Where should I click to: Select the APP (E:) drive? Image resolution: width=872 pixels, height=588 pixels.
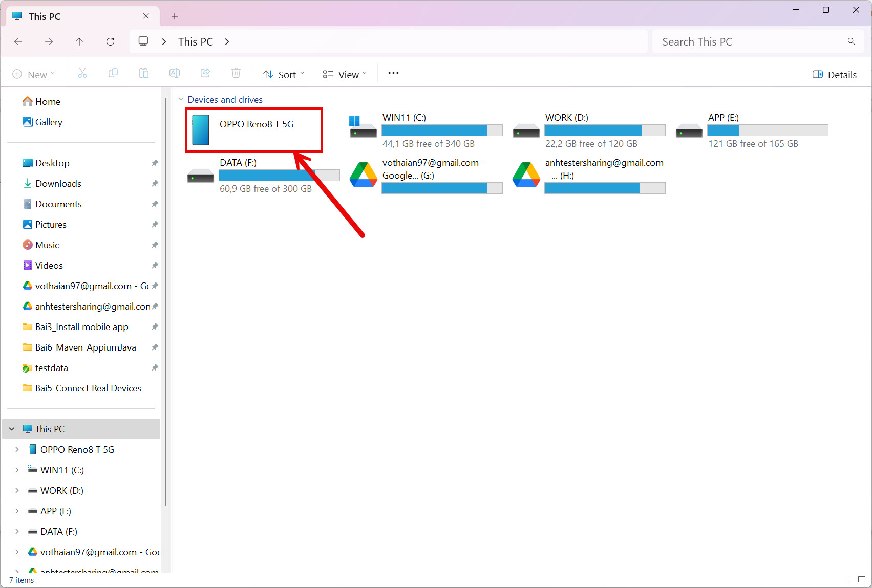click(752, 130)
